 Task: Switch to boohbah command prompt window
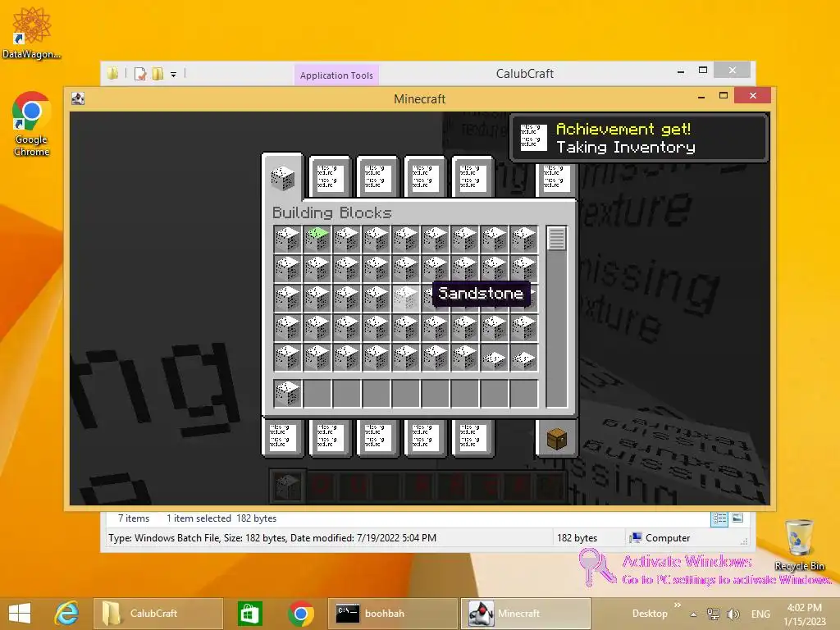pyautogui.click(x=392, y=614)
